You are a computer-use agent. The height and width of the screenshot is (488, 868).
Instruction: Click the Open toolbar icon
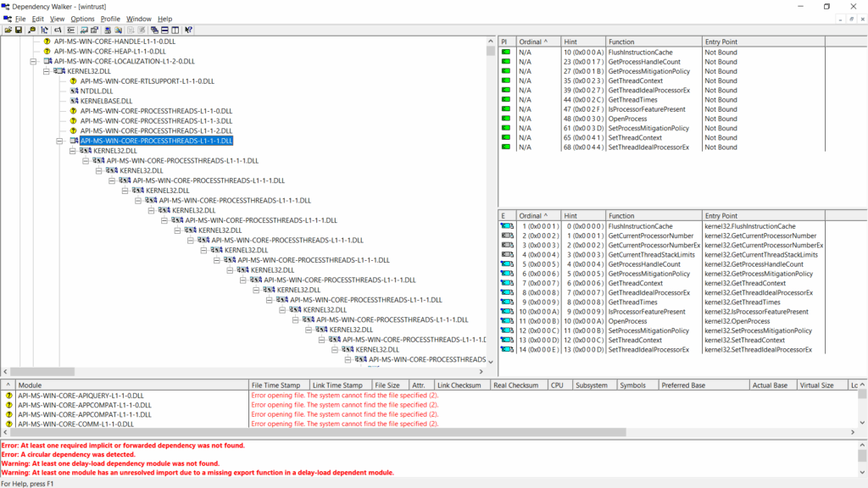coord(8,30)
